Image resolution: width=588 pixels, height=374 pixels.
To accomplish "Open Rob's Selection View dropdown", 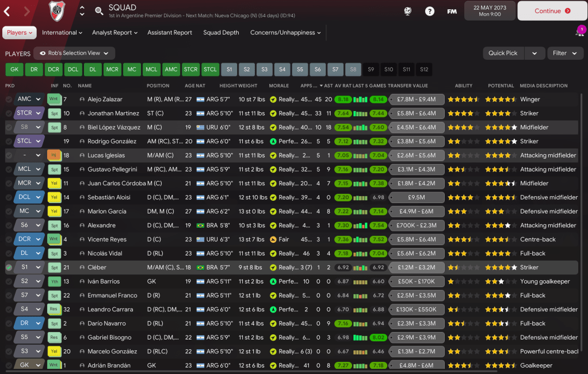I will click(74, 53).
